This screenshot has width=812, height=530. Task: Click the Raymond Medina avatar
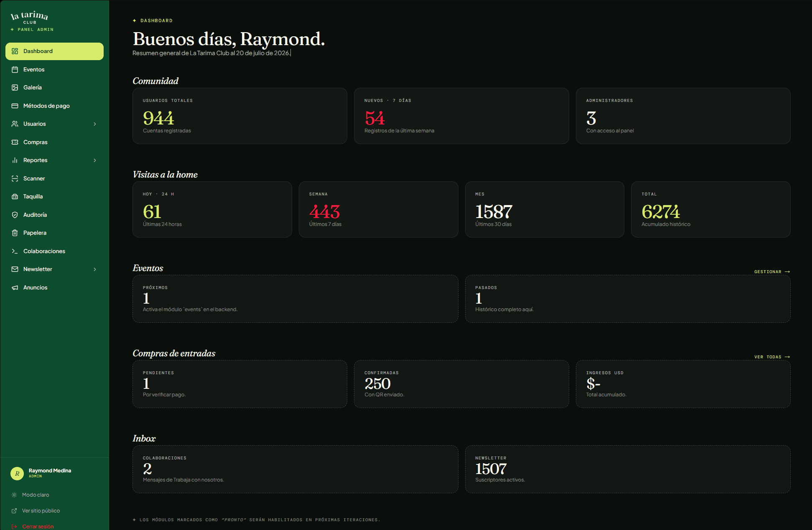click(17, 473)
